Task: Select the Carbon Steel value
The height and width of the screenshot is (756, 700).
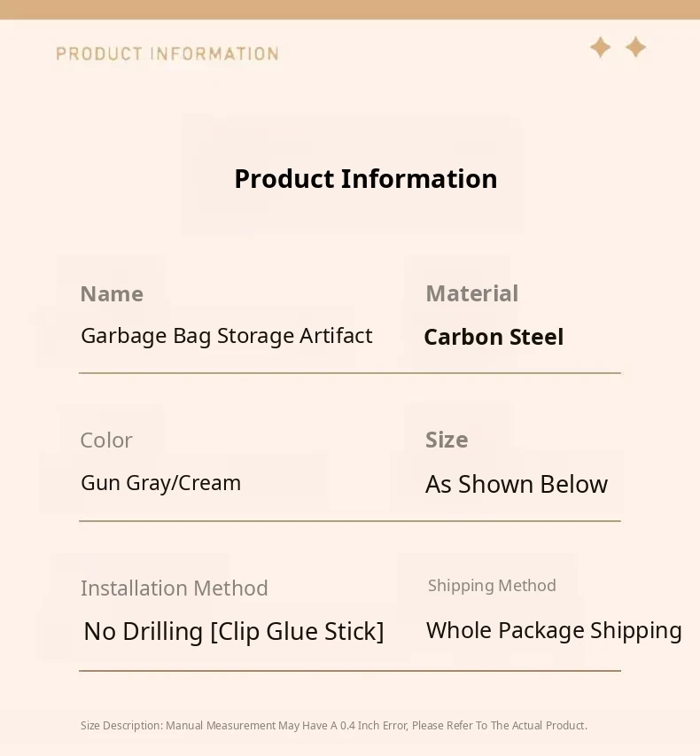Action: tap(494, 338)
